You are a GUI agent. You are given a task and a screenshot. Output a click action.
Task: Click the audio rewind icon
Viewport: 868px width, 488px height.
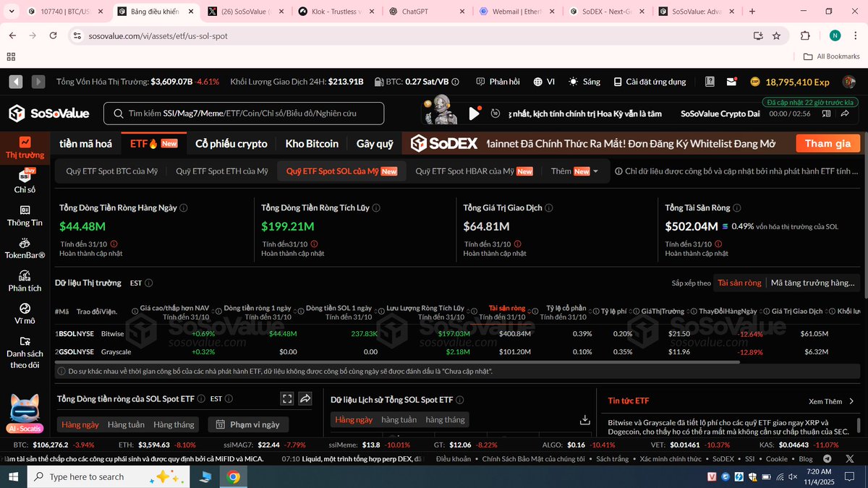tap(495, 114)
